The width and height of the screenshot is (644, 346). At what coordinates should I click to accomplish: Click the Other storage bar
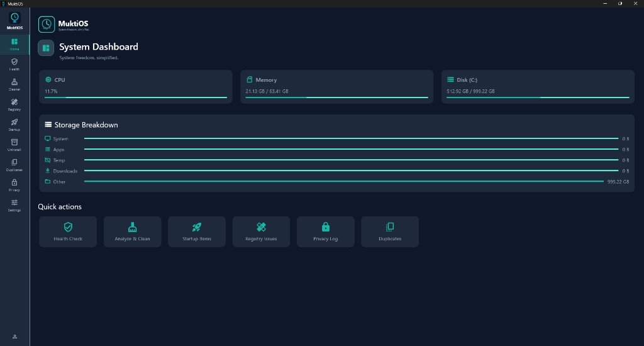click(344, 181)
